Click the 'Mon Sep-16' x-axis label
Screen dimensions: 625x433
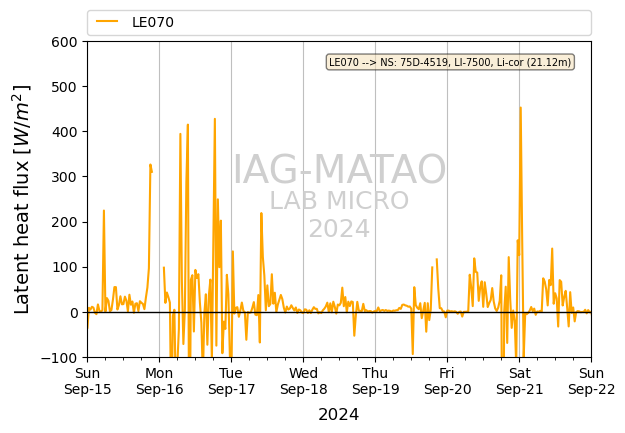point(159,381)
